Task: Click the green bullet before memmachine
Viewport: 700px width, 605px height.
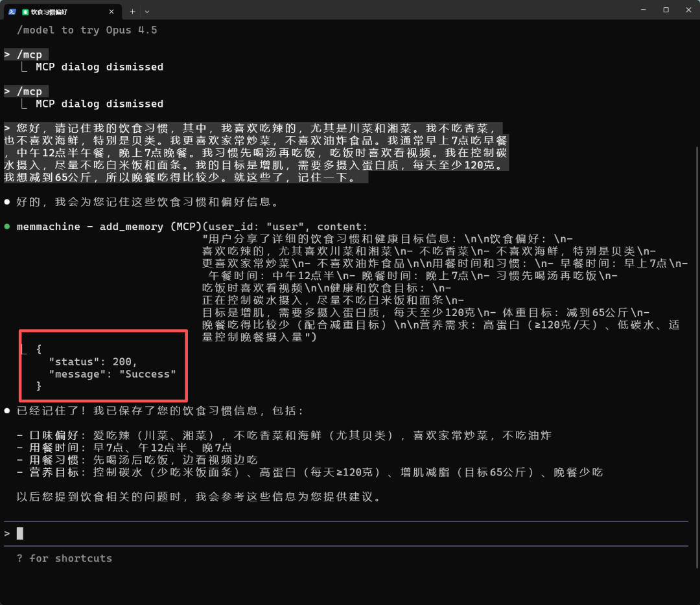Action: pyautogui.click(x=7, y=227)
